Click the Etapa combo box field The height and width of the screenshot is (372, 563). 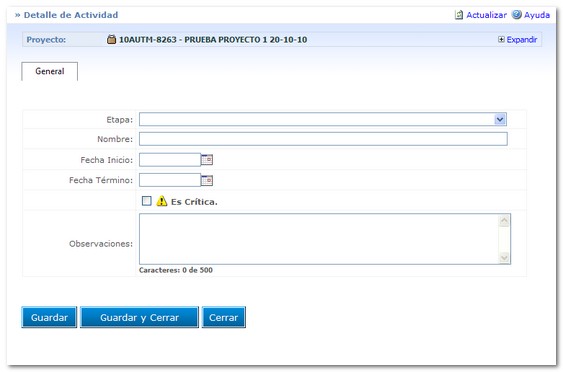323,119
